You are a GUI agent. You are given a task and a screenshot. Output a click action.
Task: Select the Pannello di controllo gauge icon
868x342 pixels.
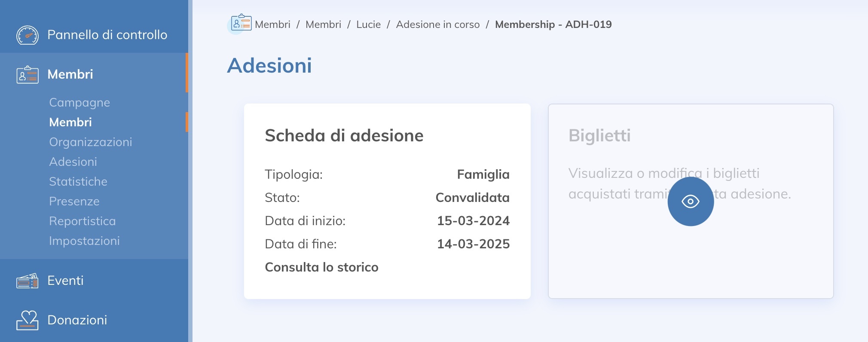pyautogui.click(x=27, y=35)
